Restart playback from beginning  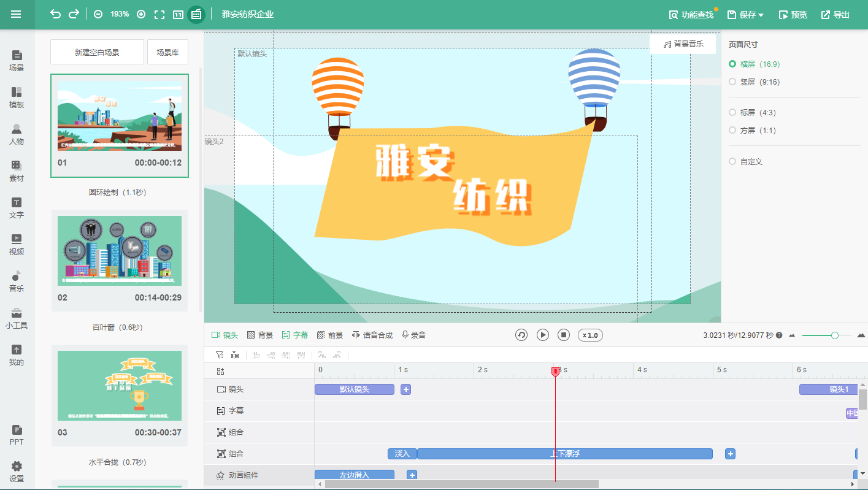(521, 335)
